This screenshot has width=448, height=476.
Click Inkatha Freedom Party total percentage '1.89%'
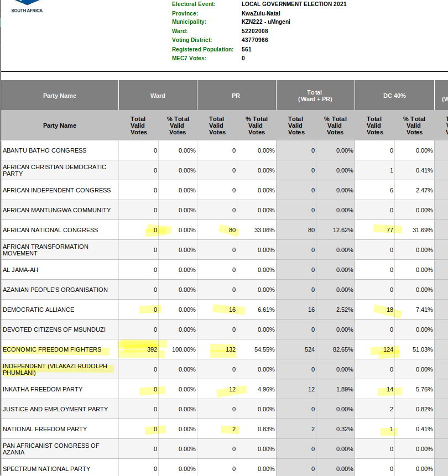click(x=345, y=390)
